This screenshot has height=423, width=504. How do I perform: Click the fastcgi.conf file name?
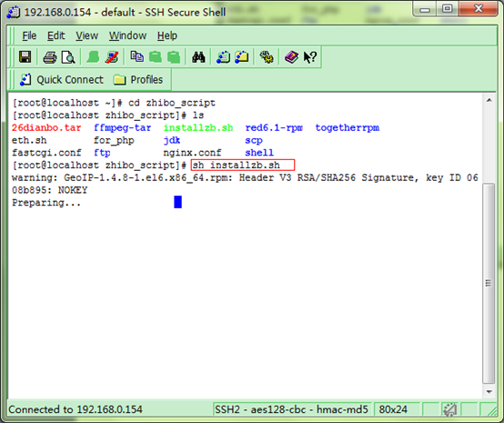46,153
